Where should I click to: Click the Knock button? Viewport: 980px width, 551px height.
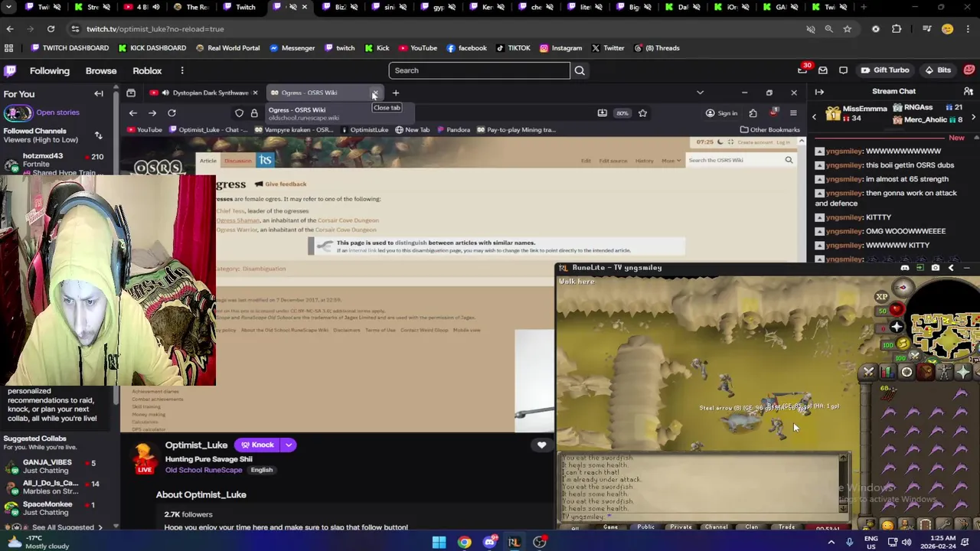click(x=257, y=445)
